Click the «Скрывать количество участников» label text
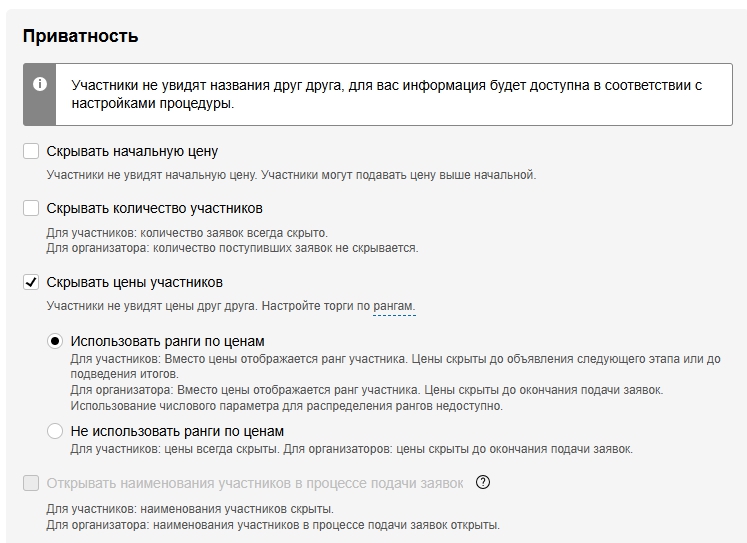 pyautogui.click(x=154, y=209)
